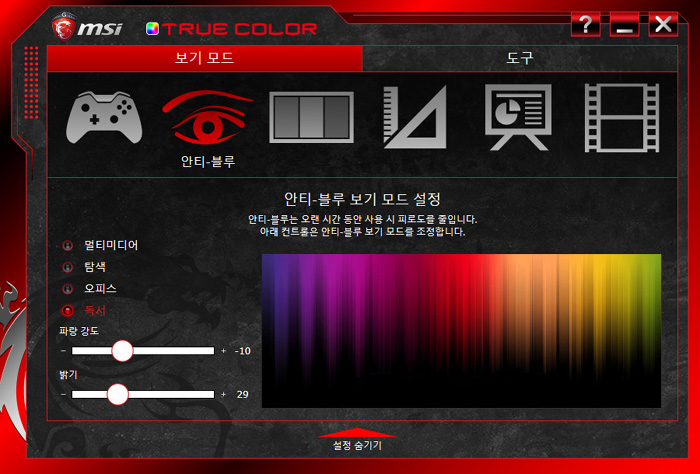Select the Designer ruler and triangle icon

(x=415, y=117)
